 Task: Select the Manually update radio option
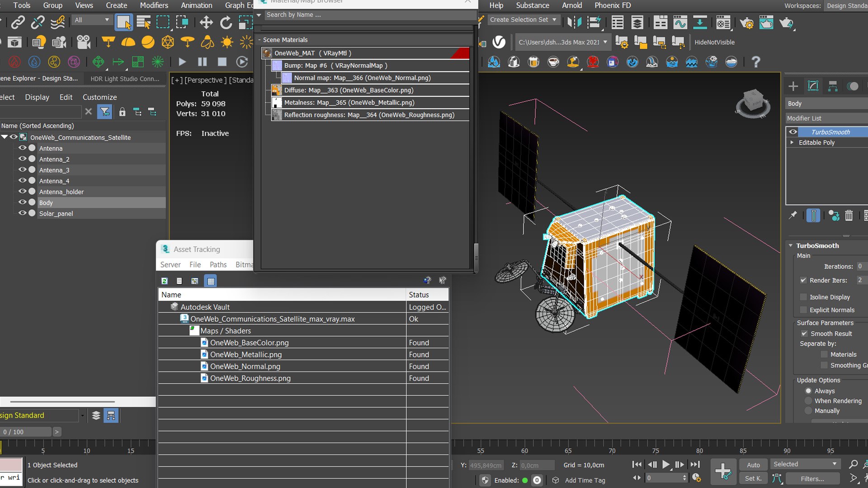(808, 411)
